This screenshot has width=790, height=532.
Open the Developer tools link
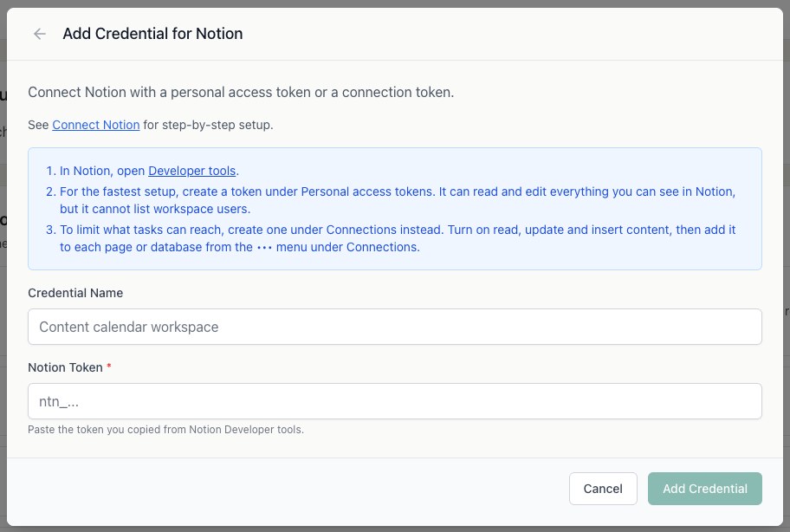click(192, 171)
